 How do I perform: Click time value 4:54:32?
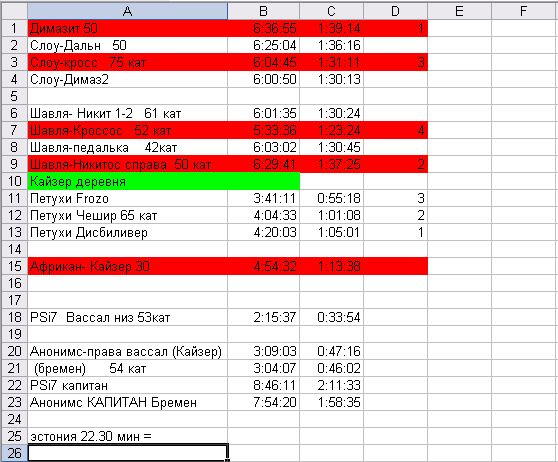(x=275, y=266)
